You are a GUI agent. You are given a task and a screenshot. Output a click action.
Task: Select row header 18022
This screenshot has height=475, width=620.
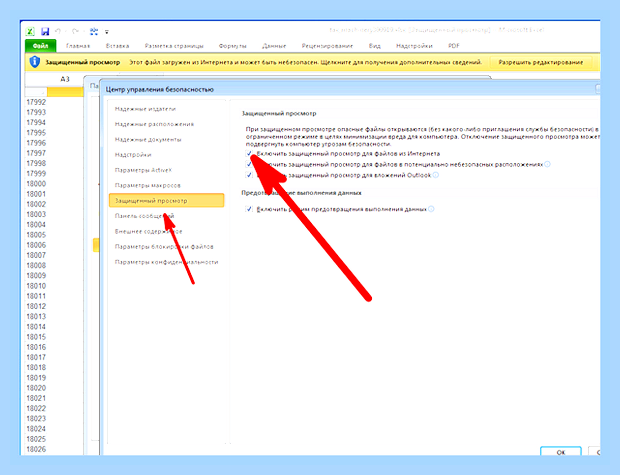coord(36,409)
